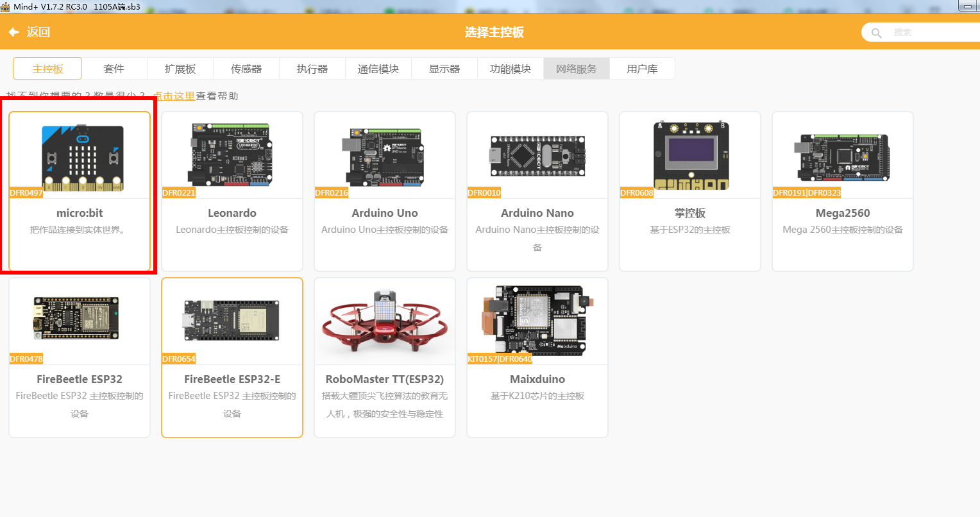Open the 网络服务 tab
The width and height of the screenshot is (980, 517).
(x=577, y=69)
